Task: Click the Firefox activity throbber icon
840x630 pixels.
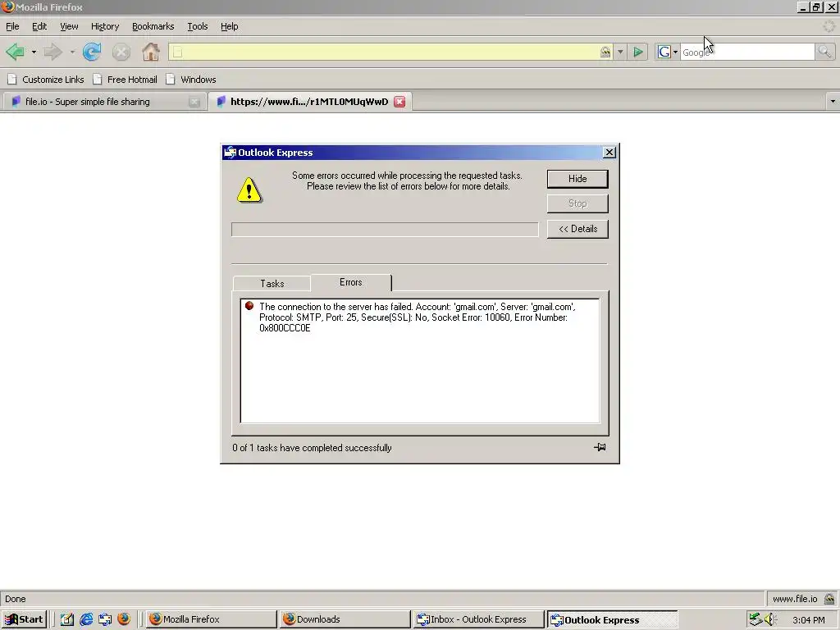Action: pos(829,26)
